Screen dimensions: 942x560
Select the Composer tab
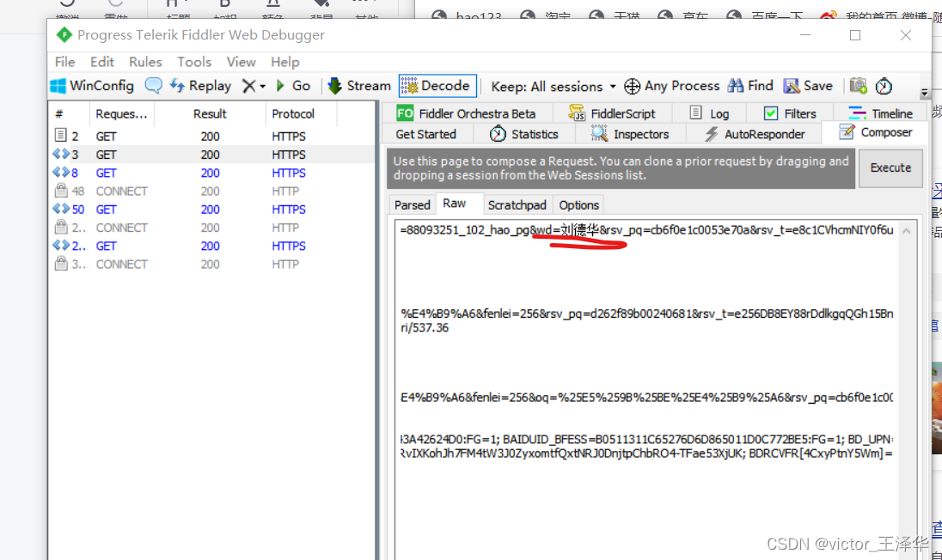point(875,132)
